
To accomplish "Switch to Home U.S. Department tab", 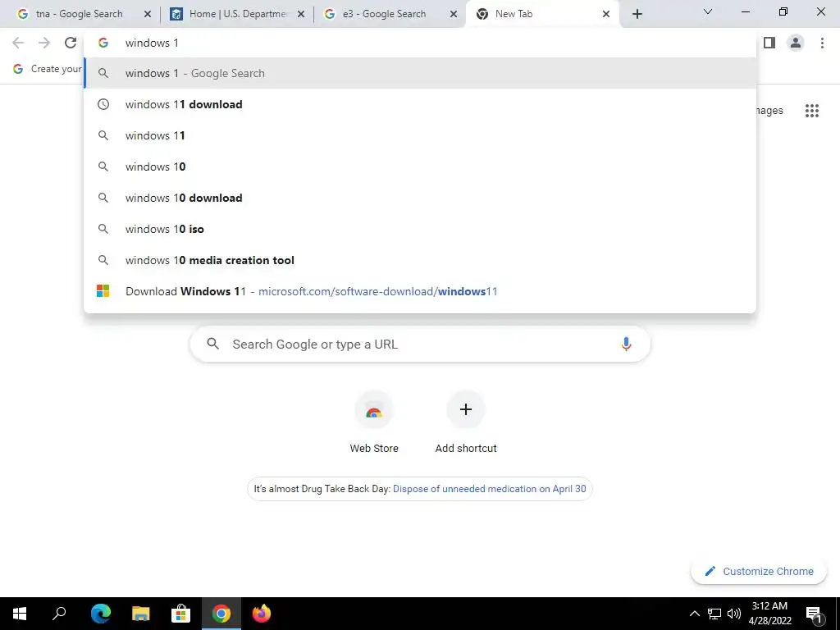I will click(x=235, y=14).
